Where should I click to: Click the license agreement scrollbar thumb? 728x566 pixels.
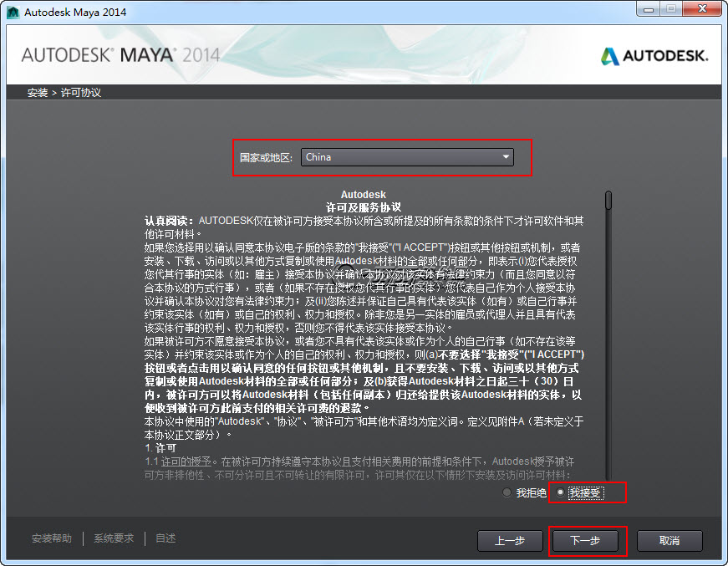pos(608,200)
